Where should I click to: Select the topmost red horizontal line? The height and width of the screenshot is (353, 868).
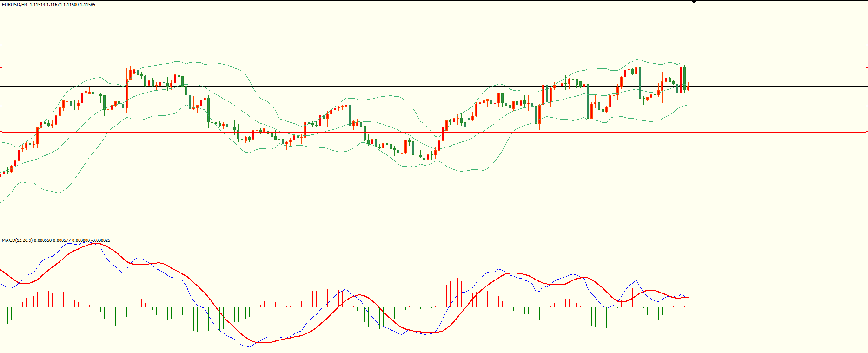pyautogui.click(x=434, y=45)
